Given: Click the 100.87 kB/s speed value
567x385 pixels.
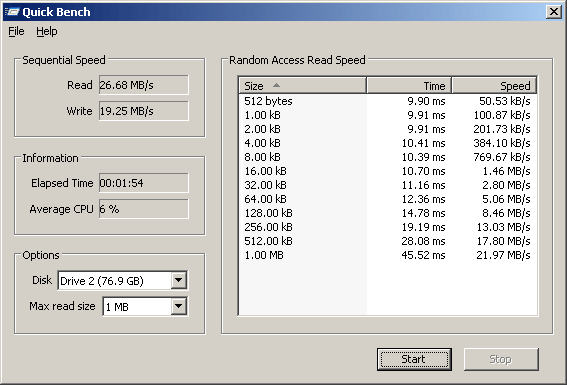Looking at the screenshot, I should (x=502, y=115).
